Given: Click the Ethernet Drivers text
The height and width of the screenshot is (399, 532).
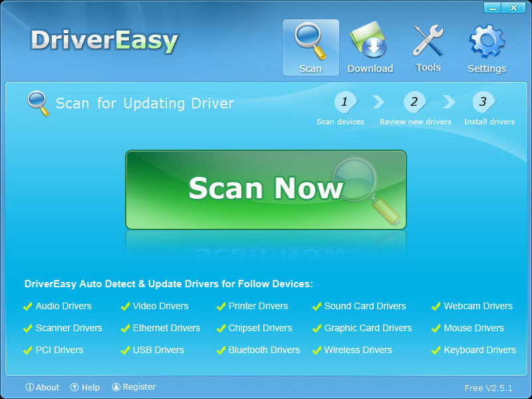Looking at the screenshot, I should [166, 328].
